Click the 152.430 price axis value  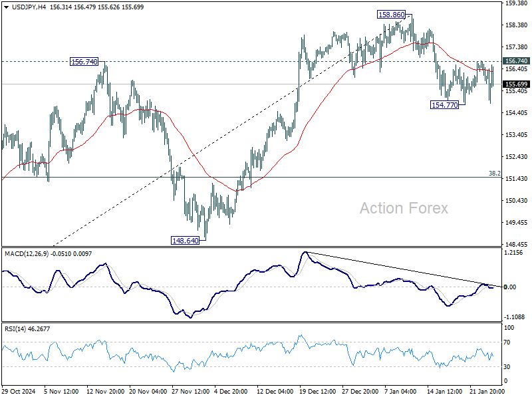pos(516,157)
